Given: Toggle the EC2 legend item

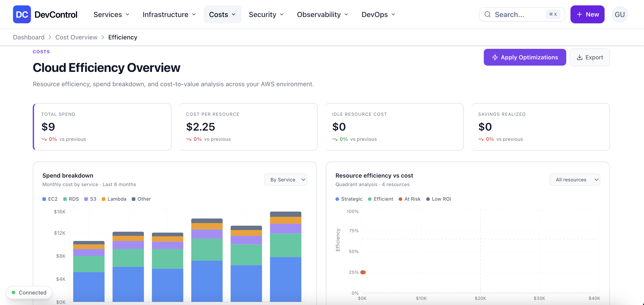Looking at the screenshot, I should click(x=50, y=199).
